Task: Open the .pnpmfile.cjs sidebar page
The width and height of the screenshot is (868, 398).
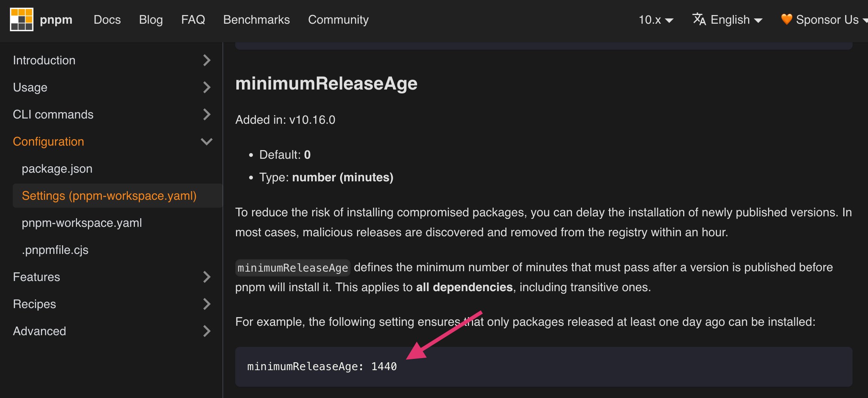Action: 55,250
